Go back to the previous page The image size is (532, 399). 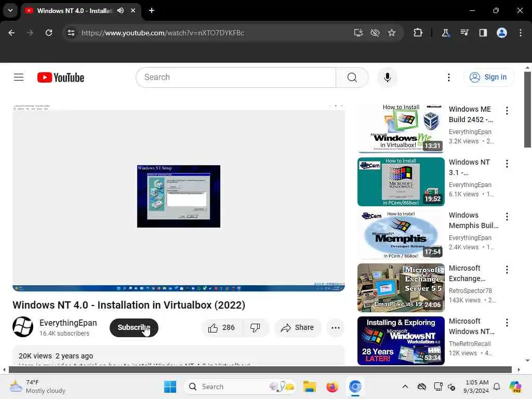coord(11,33)
